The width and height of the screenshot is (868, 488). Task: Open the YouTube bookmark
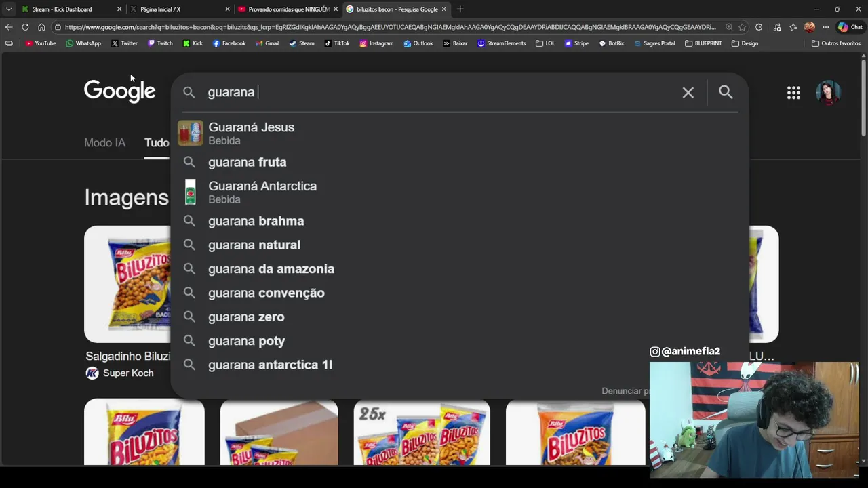(41, 43)
